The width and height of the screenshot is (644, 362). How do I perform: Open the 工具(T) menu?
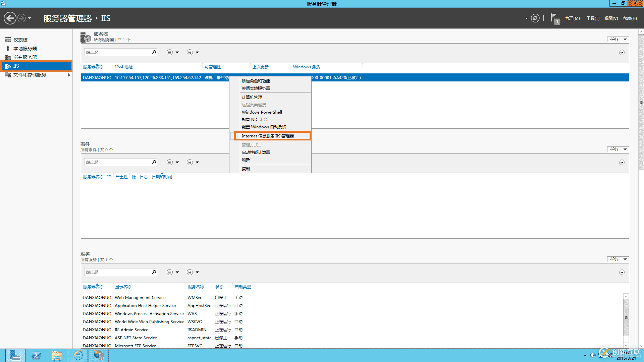click(593, 18)
